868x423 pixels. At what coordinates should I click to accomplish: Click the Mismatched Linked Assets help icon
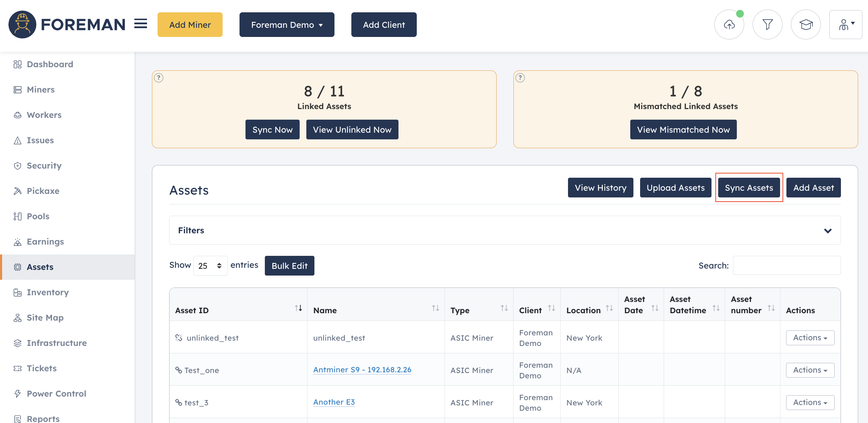click(520, 78)
